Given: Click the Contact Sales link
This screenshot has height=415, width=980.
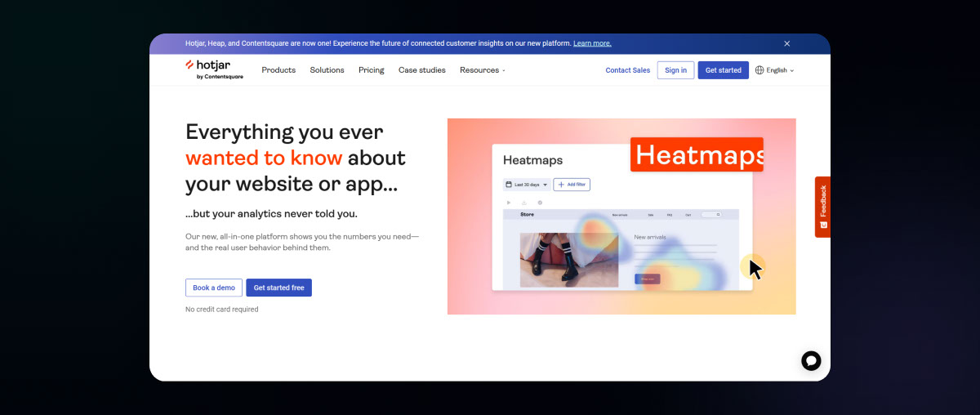Looking at the screenshot, I should [x=628, y=70].
